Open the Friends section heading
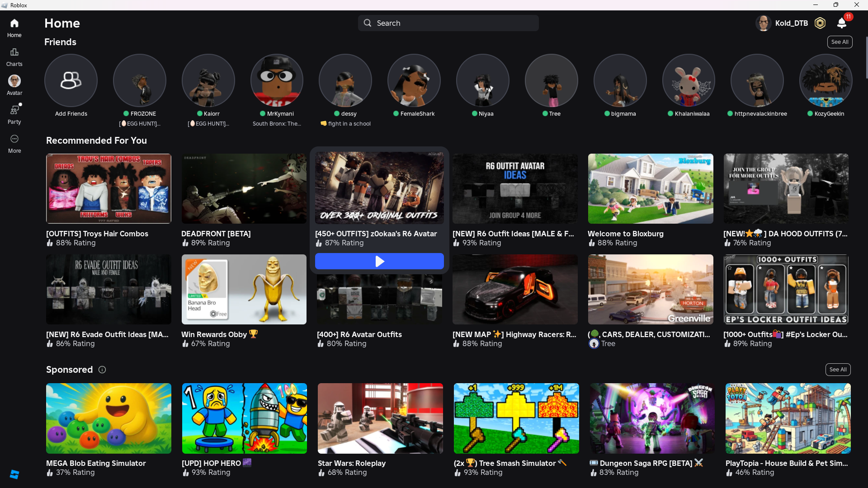 pyautogui.click(x=60, y=42)
